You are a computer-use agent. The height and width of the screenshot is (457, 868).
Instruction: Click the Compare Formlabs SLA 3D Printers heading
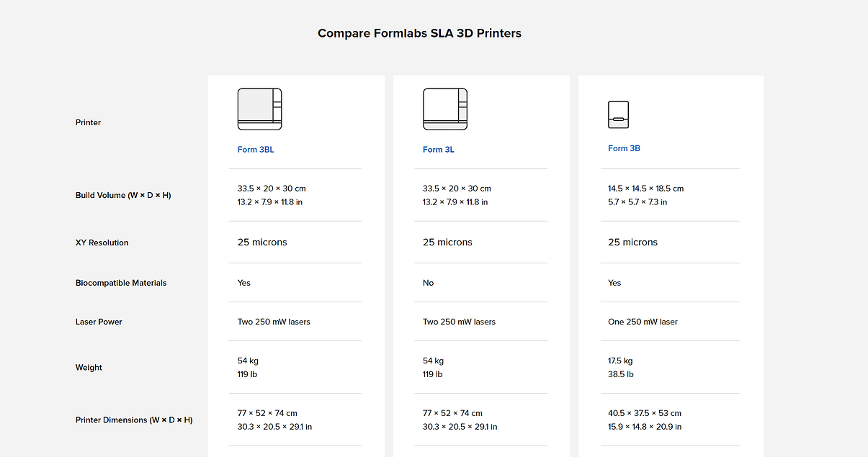(419, 33)
